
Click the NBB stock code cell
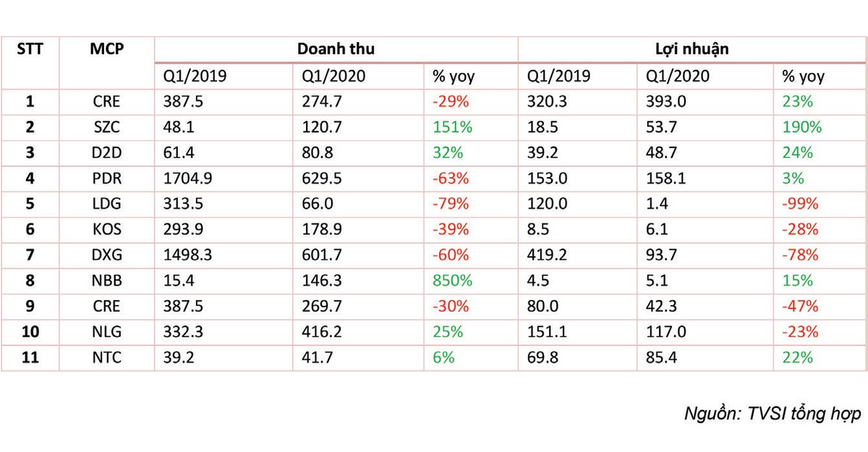[x=107, y=281]
